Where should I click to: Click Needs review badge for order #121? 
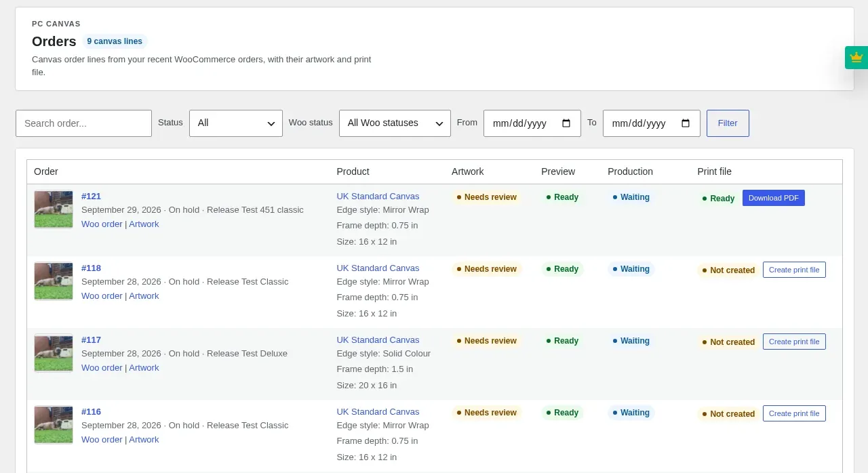pos(486,197)
